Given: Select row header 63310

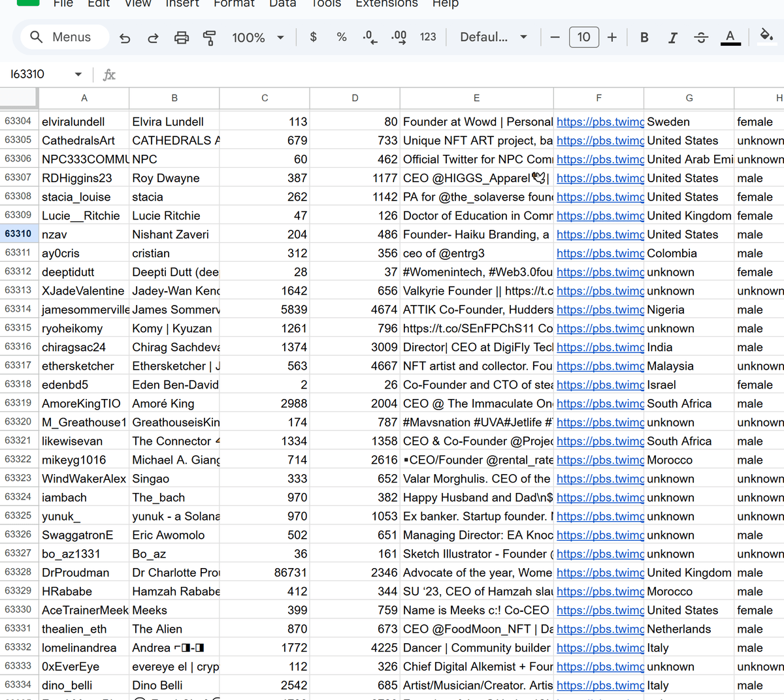Looking at the screenshot, I should 19,234.
